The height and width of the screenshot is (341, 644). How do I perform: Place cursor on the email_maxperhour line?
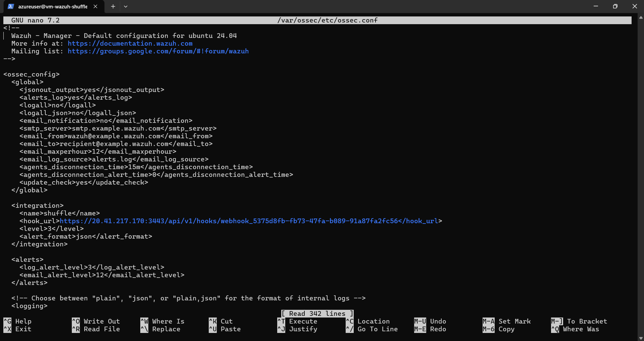[98, 151]
